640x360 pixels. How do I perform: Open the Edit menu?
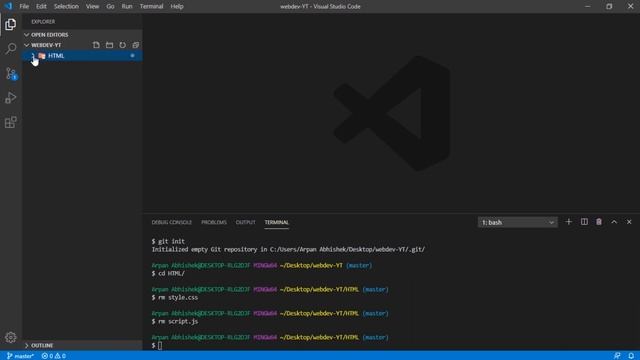[x=41, y=7]
